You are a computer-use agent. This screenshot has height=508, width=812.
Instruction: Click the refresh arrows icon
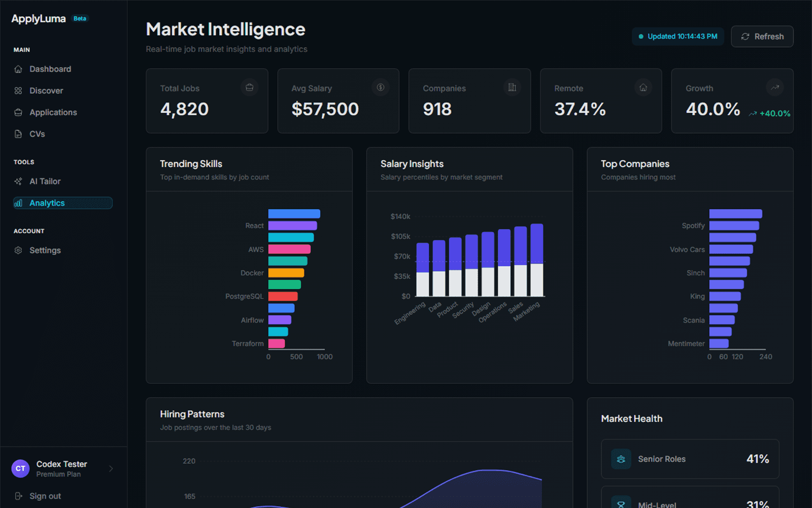click(x=745, y=37)
